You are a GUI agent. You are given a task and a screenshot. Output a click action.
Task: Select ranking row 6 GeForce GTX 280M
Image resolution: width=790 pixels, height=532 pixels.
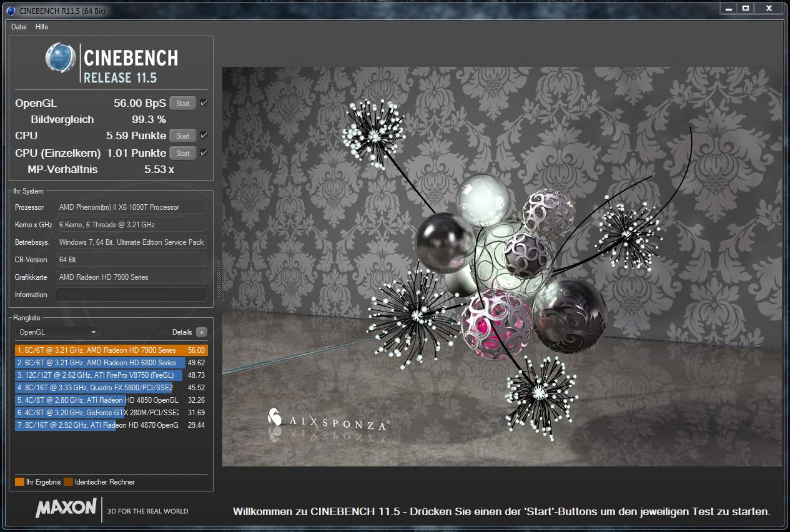pos(111,413)
